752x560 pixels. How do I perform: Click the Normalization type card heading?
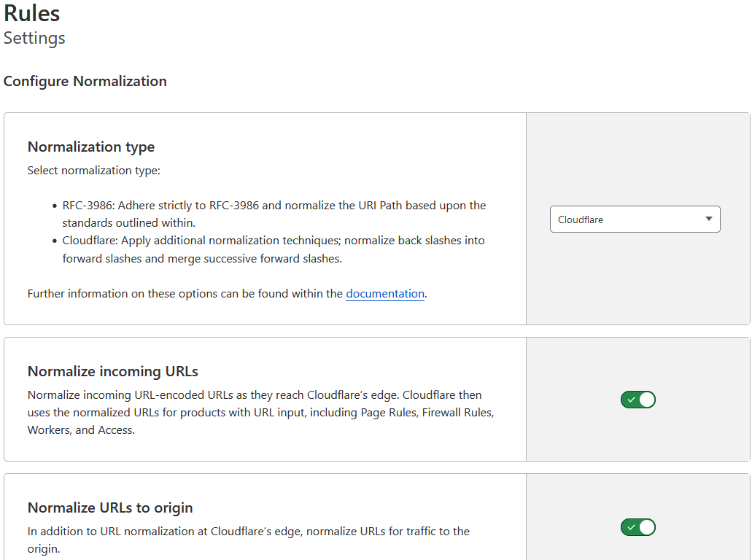[91, 147]
